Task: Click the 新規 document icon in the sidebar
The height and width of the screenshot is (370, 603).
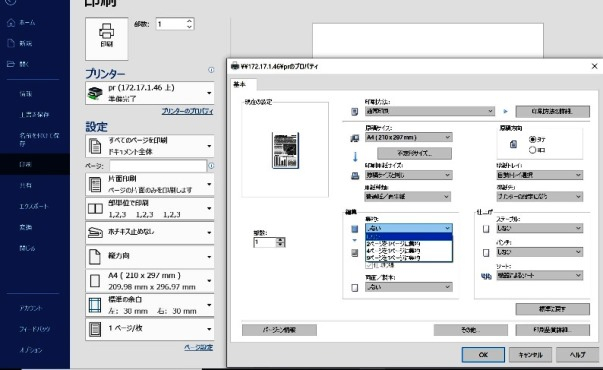Action: pyautogui.click(x=11, y=43)
